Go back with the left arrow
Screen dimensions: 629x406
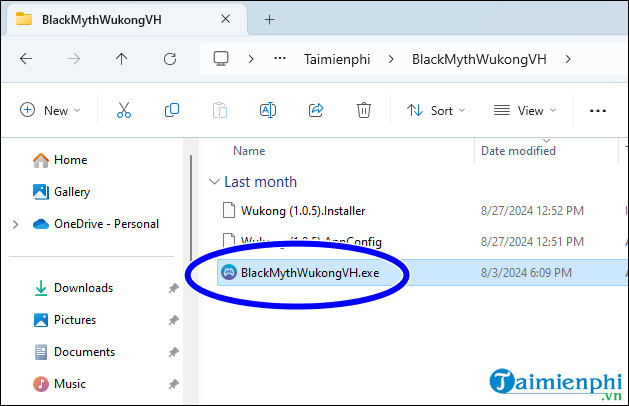[x=26, y=59]
